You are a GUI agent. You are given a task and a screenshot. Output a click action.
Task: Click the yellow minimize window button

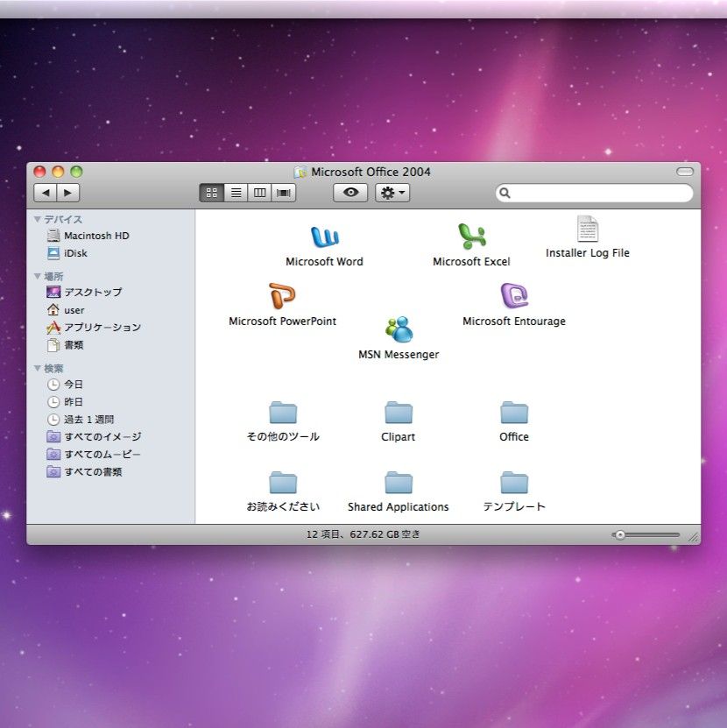[x=58, y=172]
